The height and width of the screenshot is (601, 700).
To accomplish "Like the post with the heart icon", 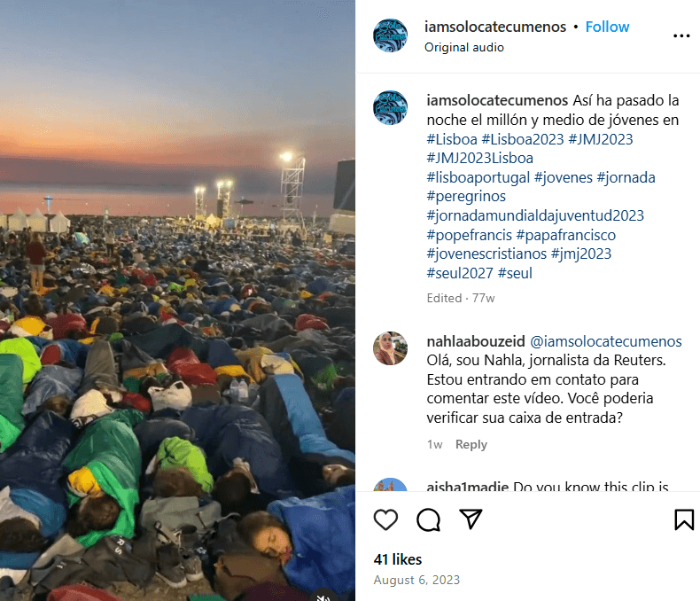I will [385, 519].
